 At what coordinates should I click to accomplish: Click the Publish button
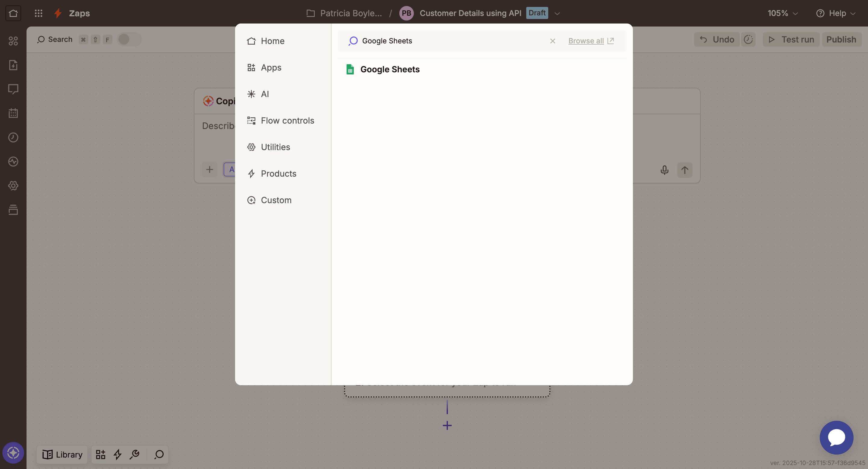pos(841,39)
